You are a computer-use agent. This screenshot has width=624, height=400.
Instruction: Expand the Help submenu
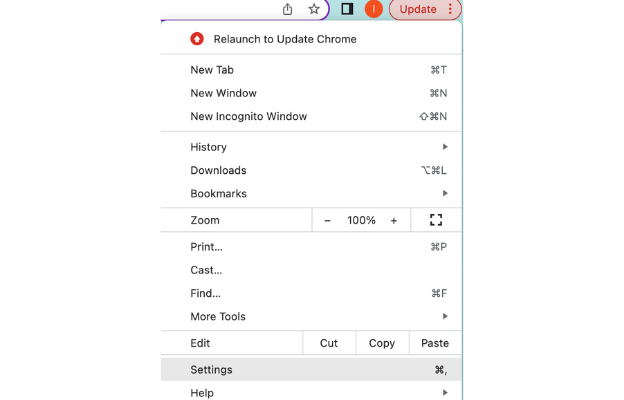311,393
